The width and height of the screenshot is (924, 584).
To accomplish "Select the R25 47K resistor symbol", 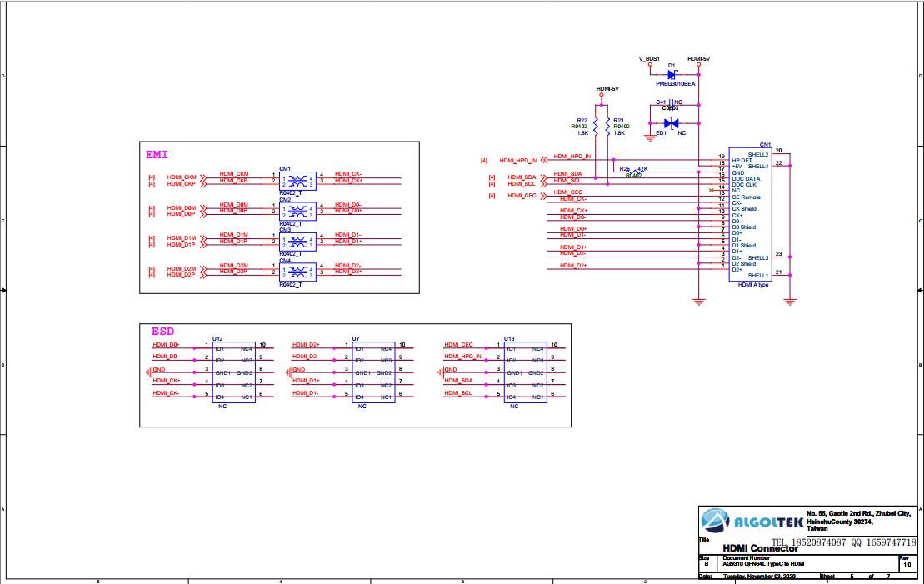I will (633, 172).
